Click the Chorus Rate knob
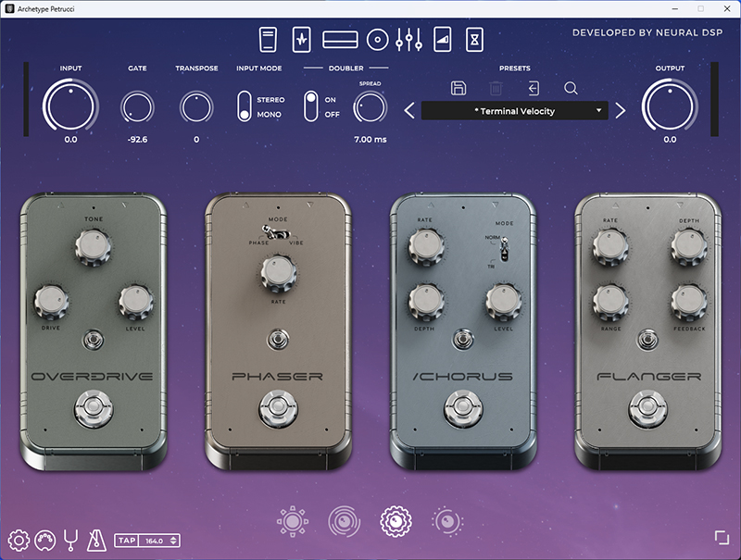Image resolution: width=741 pixels, height=560 pixels. pyautogui.click(x=426, y=246)
